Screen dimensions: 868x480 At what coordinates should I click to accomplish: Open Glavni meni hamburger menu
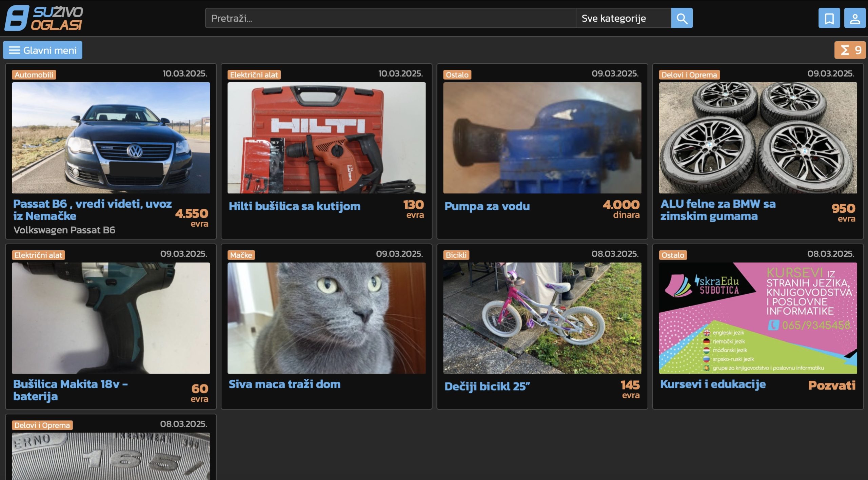click(43, 50)
